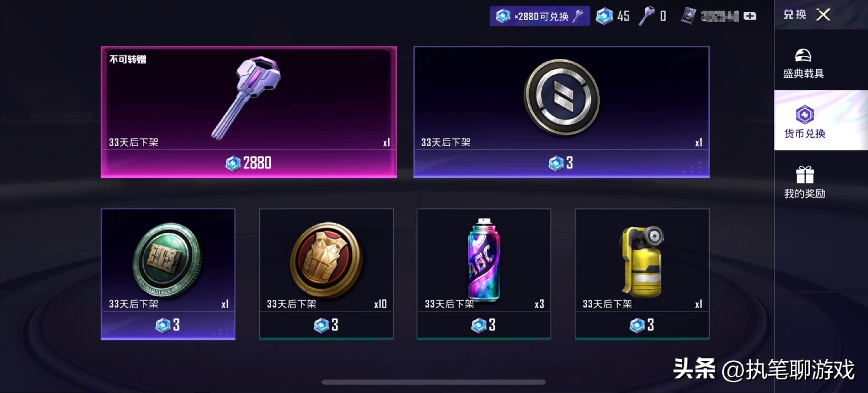Select the ABC spray paint can
Image resolution: width=868 pixels, height=393 pixels.
point(484,260)
